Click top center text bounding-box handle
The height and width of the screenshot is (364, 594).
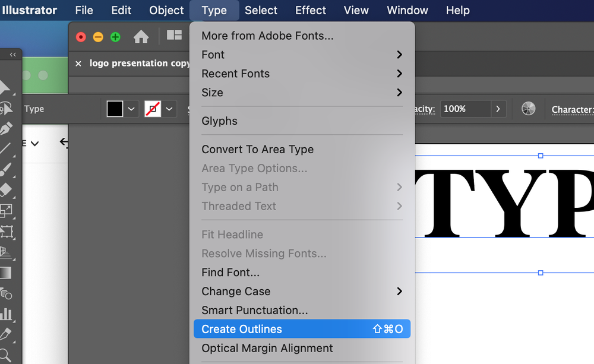(541, 156)
